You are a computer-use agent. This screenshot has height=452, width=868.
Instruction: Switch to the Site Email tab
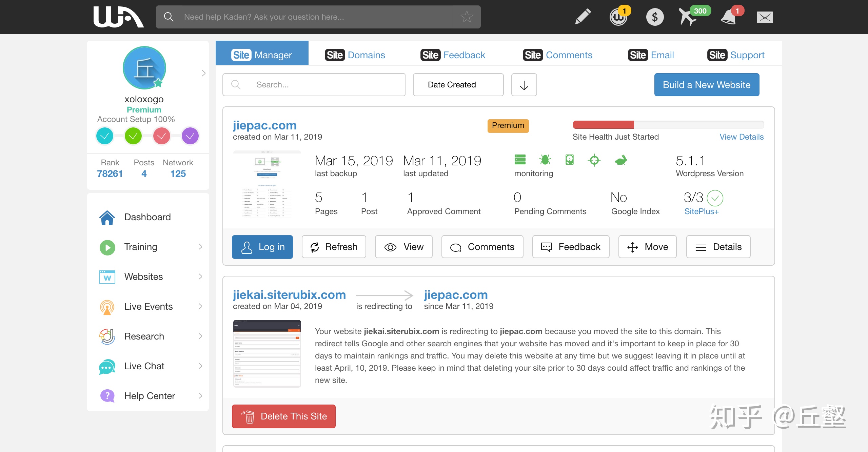tap(651, 55)
